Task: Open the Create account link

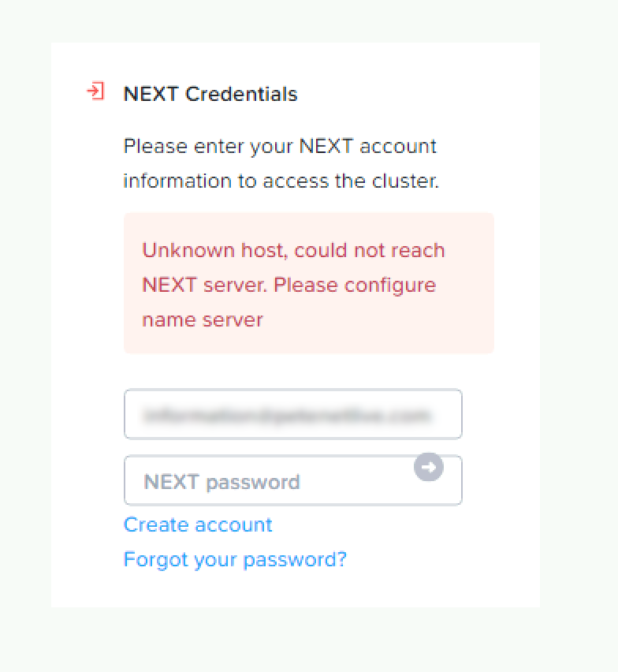Action: click(x=198, y=525)
